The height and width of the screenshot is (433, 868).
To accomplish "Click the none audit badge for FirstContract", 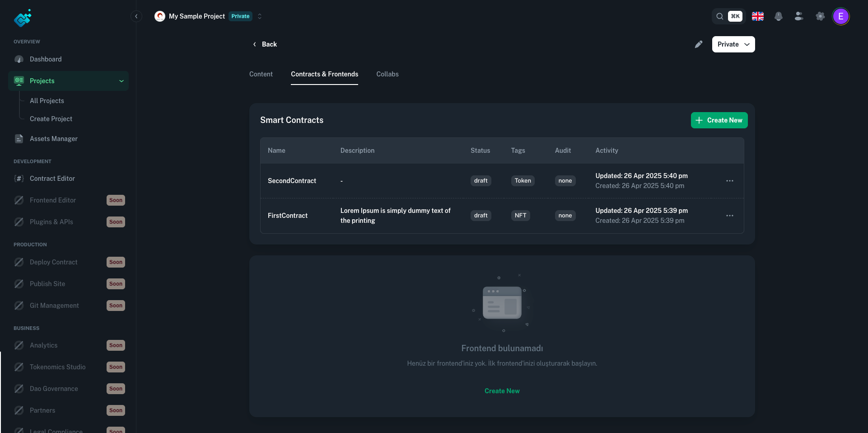I will (565, 216).
